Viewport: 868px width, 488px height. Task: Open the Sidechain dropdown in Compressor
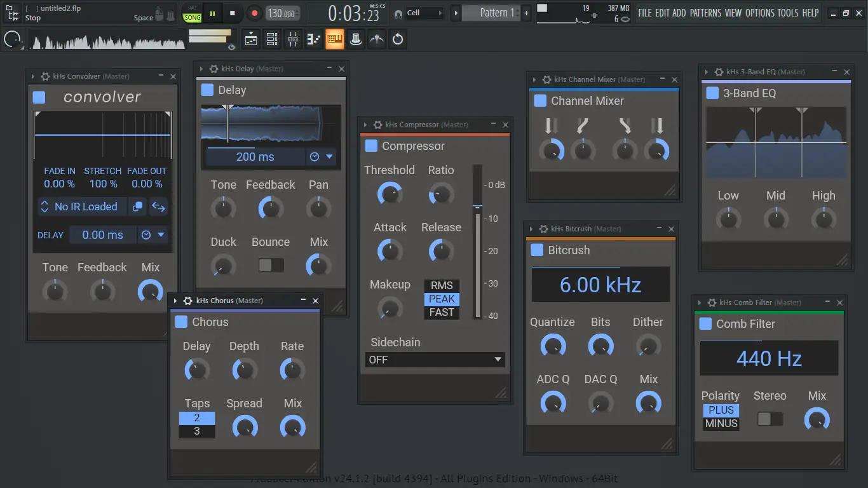(x=435, y=360)
